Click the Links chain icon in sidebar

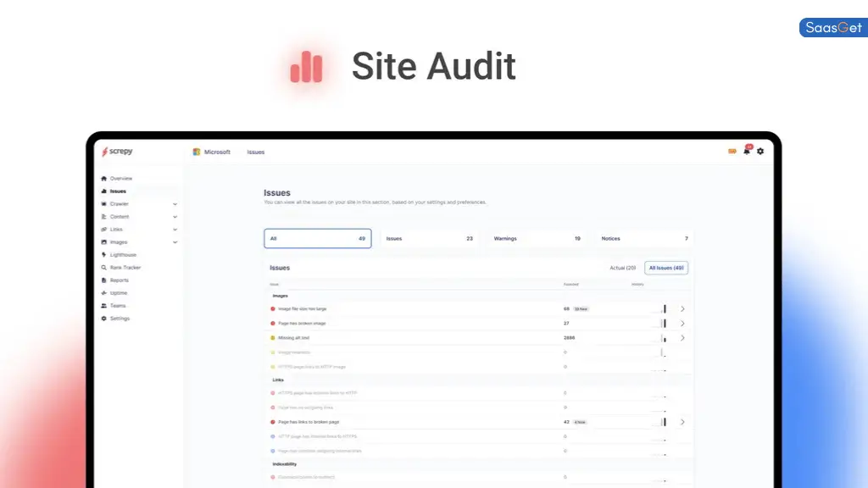tap(103, 229)
